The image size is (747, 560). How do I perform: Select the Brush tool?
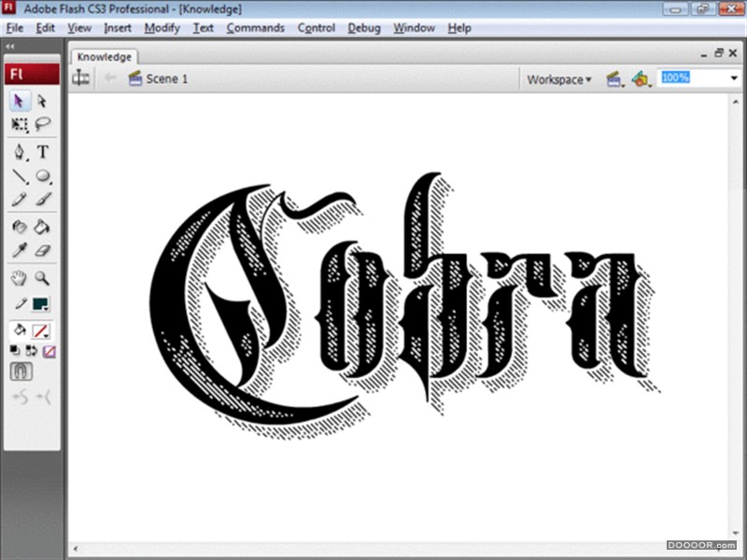pos(42,199)
